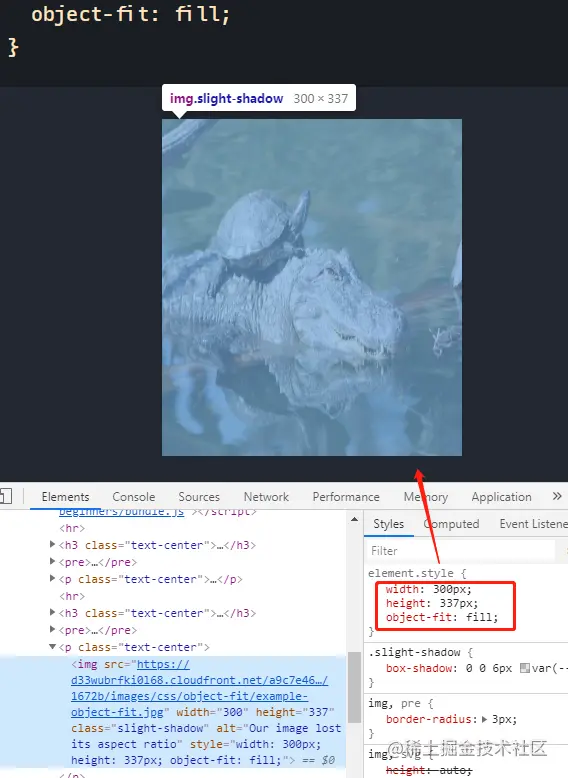Image resolution: width=568 pixels, height=778 pixels.
Task: Show more DevTools tabs chevron
Action: pyautogui.click(x=557, y=496)
